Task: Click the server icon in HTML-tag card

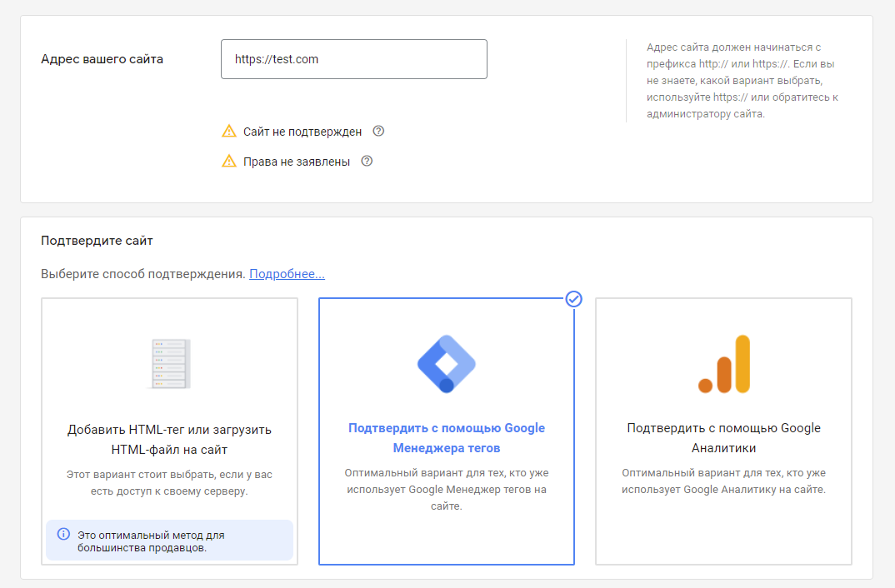Action: click(x=169, y=364)
